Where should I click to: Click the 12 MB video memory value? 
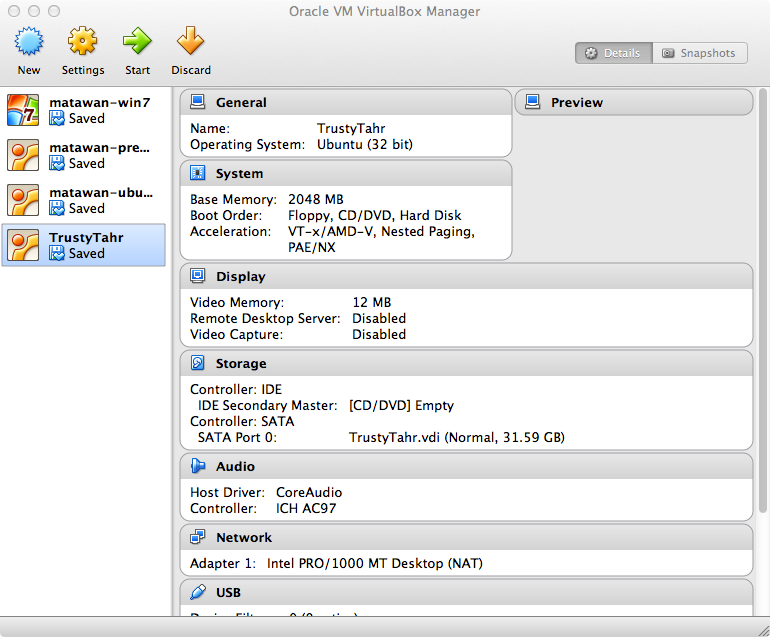point(372,302)
